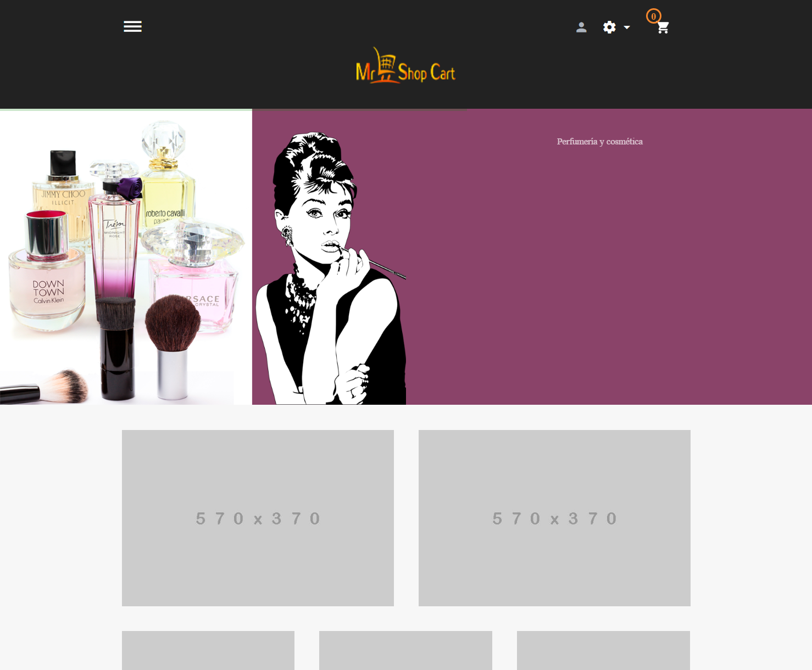812x670 pixels.
Task: Click the bottom-left gray placeholder tile
Action: point(208,650)
